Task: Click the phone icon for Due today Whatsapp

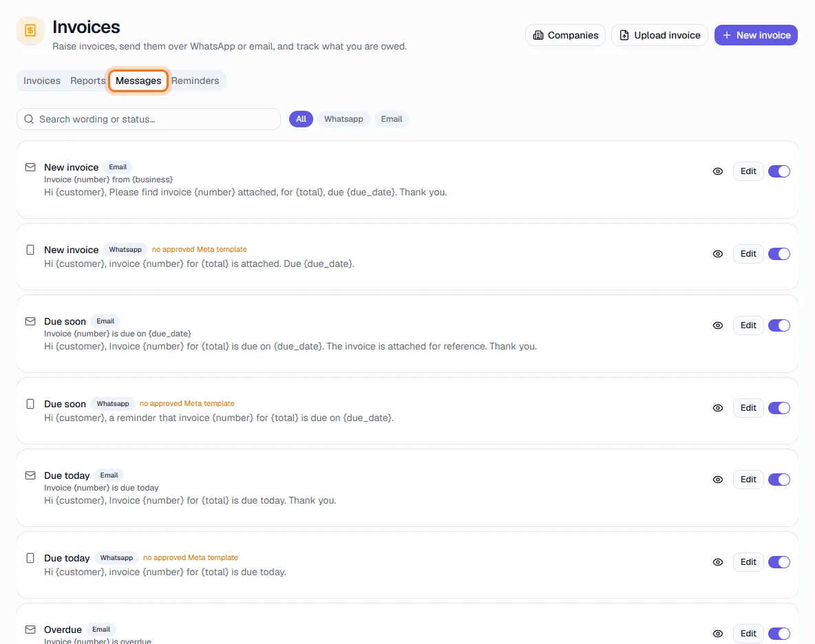Action: (x=30, y=558)
